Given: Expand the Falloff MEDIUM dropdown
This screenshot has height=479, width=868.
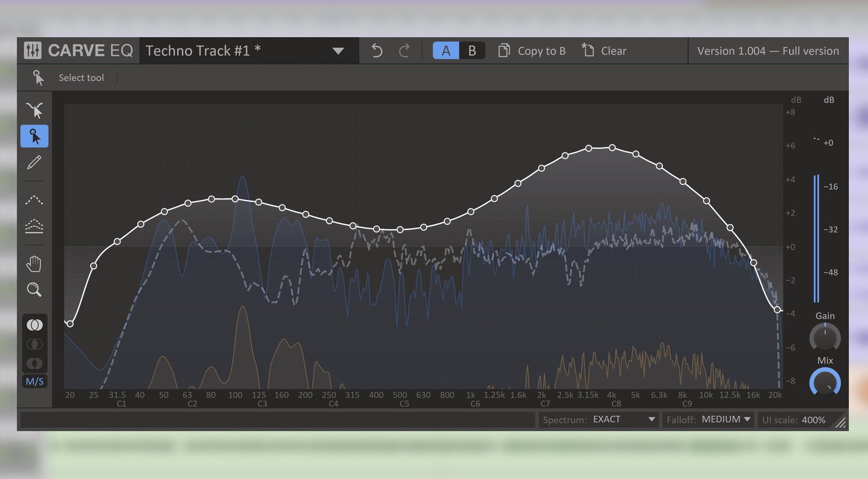Looking at the screenshot, I should pyautogui.click(x=708, y=420).
